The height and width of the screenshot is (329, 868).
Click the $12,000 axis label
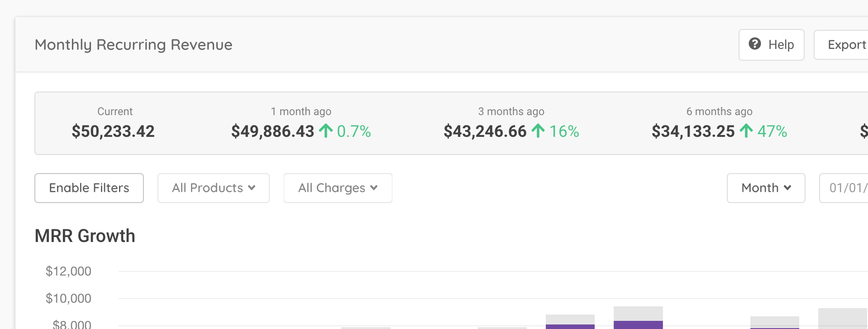68,271
